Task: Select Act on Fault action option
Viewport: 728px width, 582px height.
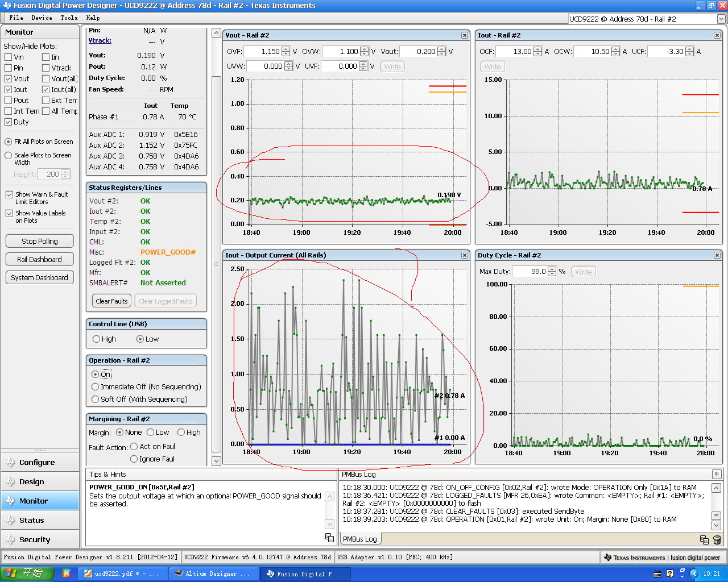Action: point(134,446)
